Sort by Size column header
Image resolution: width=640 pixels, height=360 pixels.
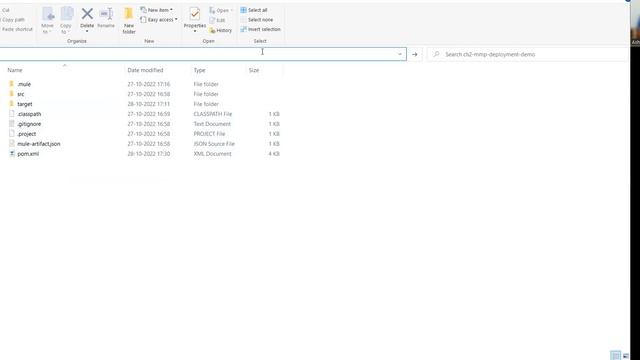point(254,70)
